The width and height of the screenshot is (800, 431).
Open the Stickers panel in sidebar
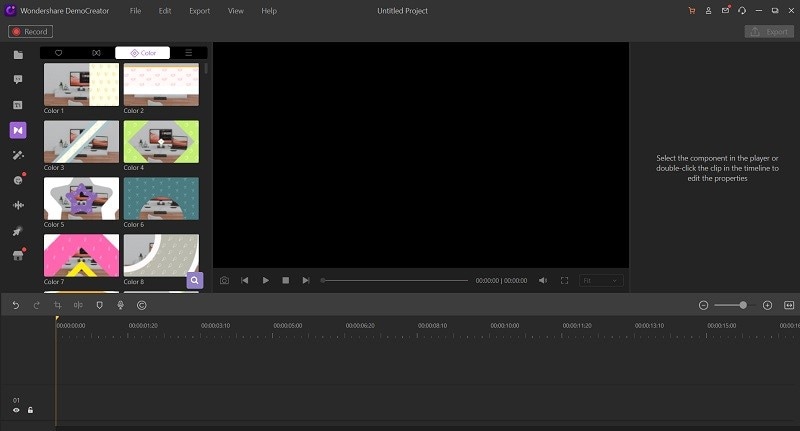[x=18, y=180]
